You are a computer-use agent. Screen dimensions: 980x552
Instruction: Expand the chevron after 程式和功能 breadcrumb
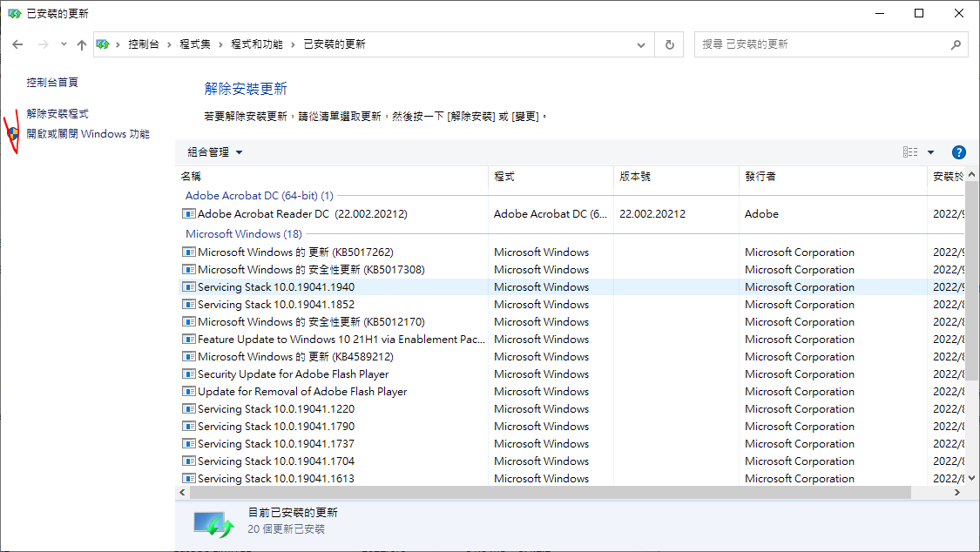[x=293, y=45]
